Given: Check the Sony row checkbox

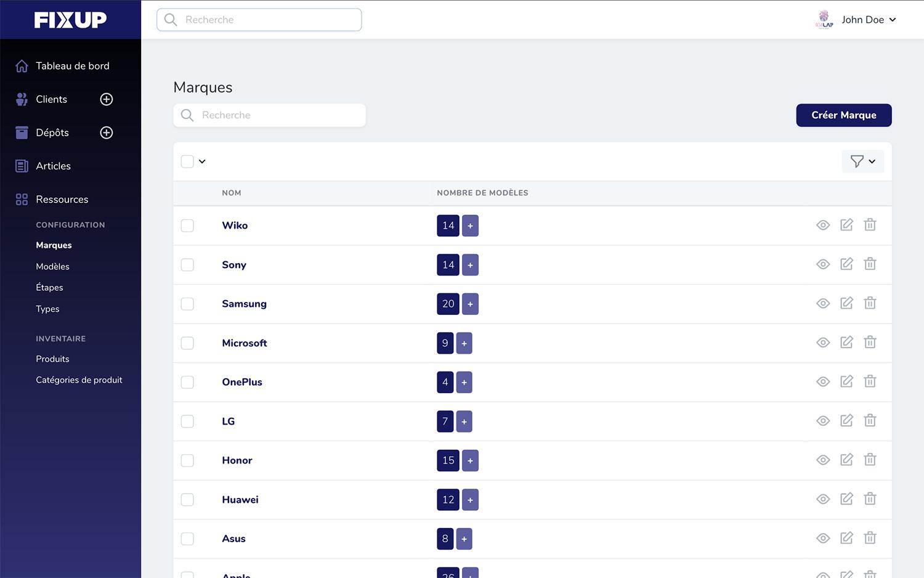Looking at the screenshot, I should point(187,265).
